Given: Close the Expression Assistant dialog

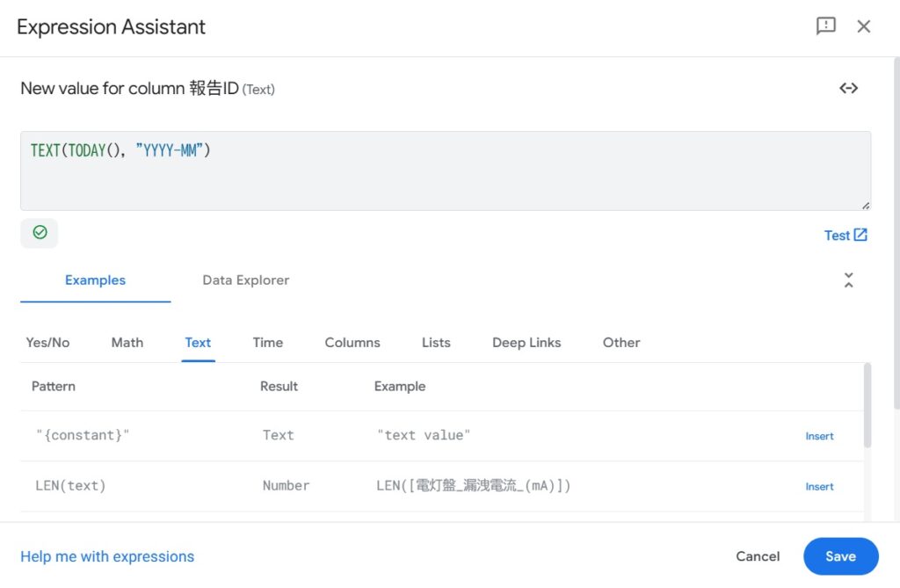Looking at the screenshot, I should click(864, 26).
